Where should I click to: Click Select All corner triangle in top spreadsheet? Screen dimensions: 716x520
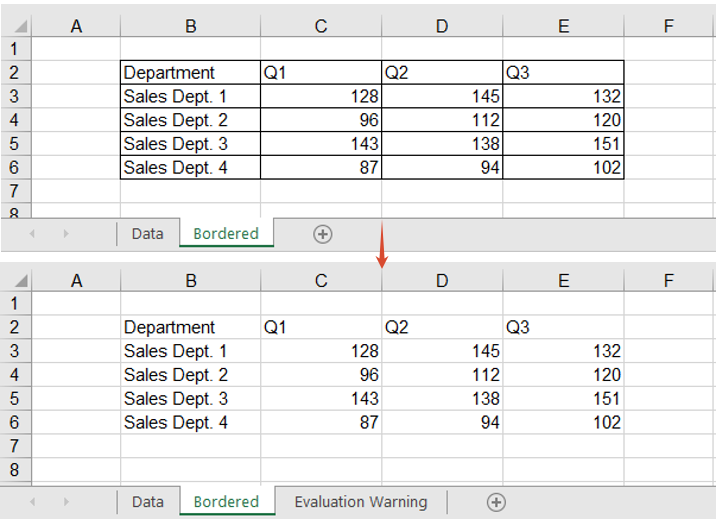pos(21,26)
